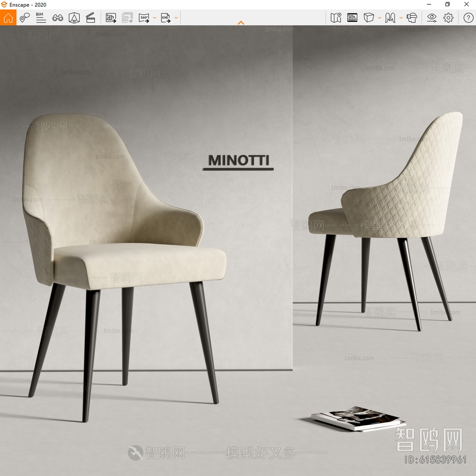The height and width of the screenshot is (476, 476).
Task: Open the help question mark
Action: point(468,18)
